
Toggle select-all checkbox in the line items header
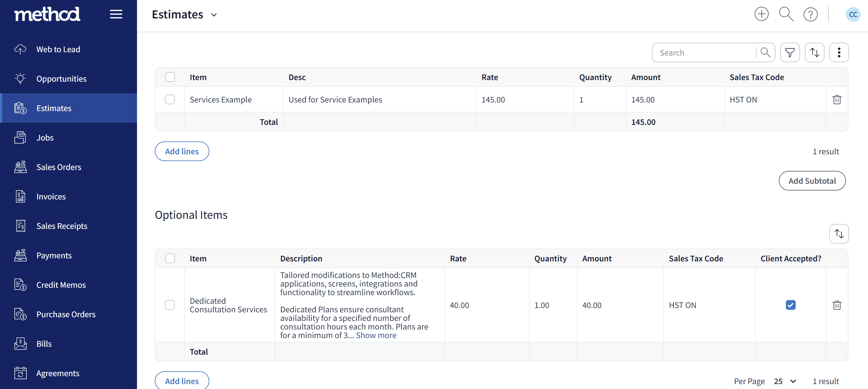170,77
